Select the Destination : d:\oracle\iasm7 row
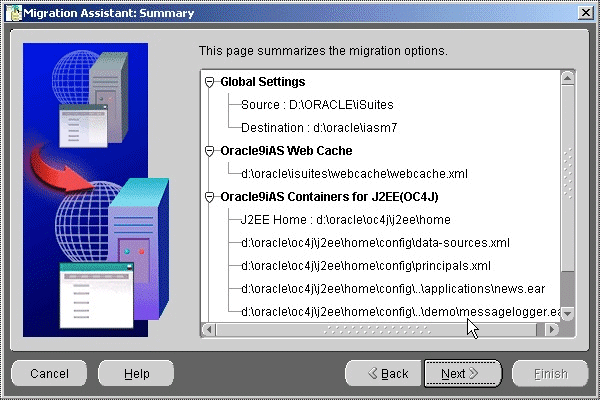 click(x=319, y=127)
